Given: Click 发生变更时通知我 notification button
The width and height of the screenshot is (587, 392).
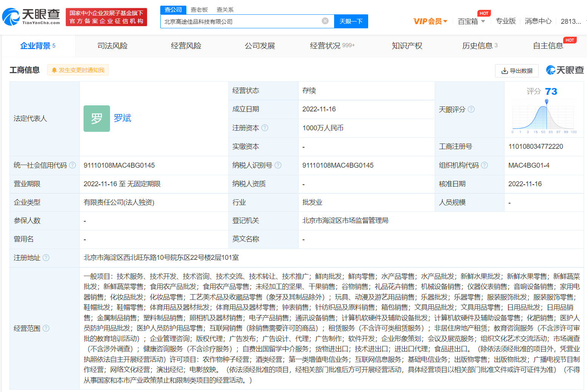Looking at the screenshot, I should (x=78, y=70).
